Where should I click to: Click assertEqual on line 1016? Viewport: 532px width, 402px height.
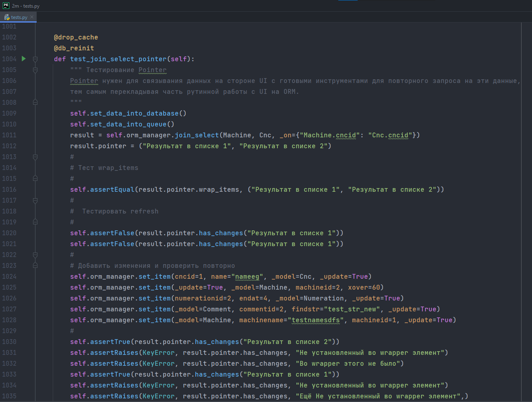click(x=112, y=190)
